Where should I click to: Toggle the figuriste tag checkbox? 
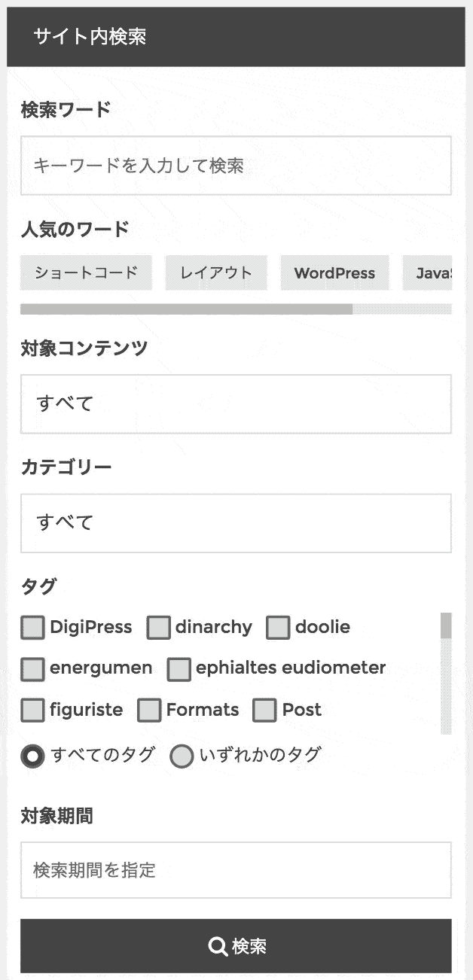(x=32, y=710)
